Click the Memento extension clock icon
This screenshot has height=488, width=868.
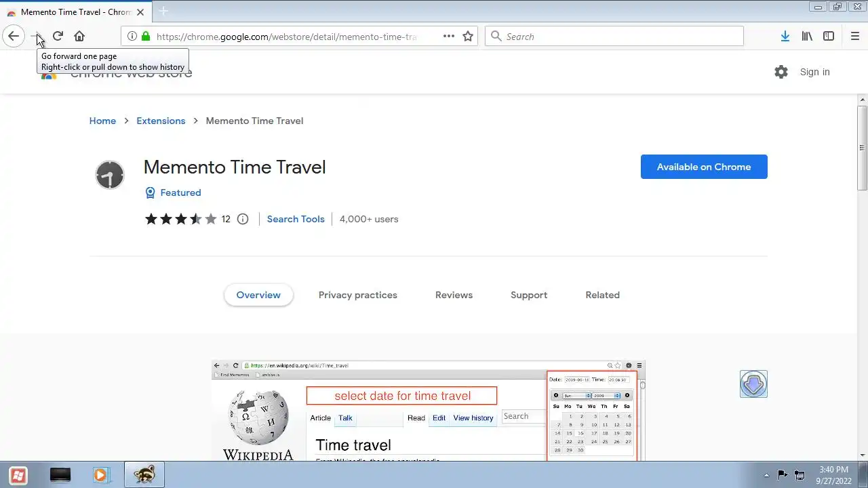click(x=110, y=175)
